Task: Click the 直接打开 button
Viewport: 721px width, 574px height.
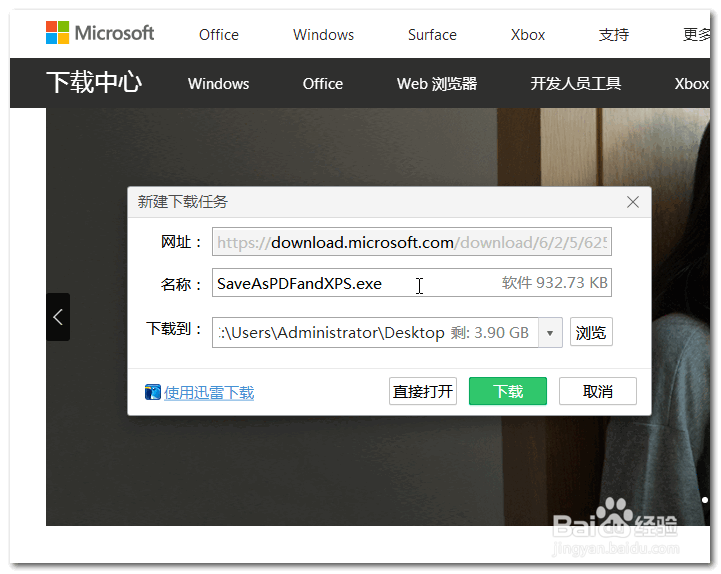Action: pyautogui.click(x=423, y=391)
